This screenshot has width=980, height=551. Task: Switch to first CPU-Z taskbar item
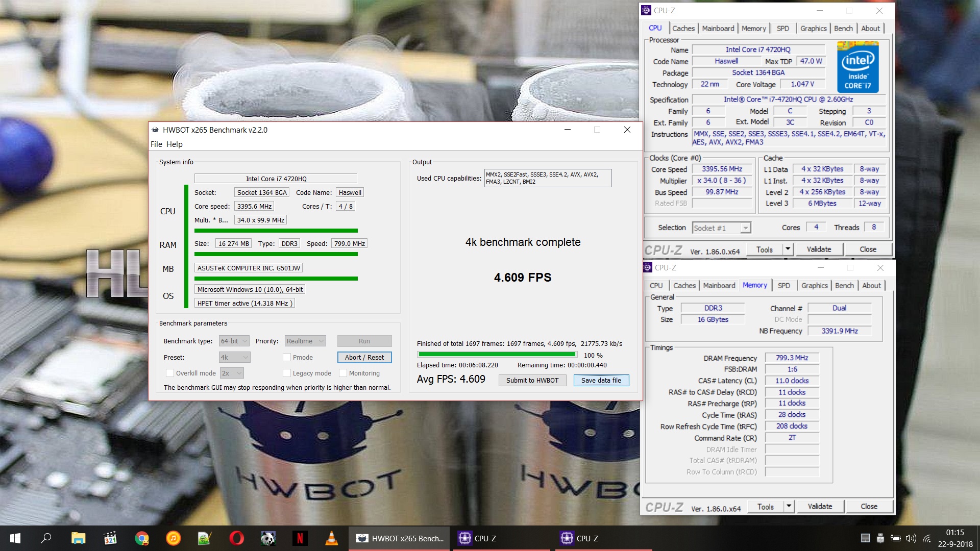click(x=501, y=538)
